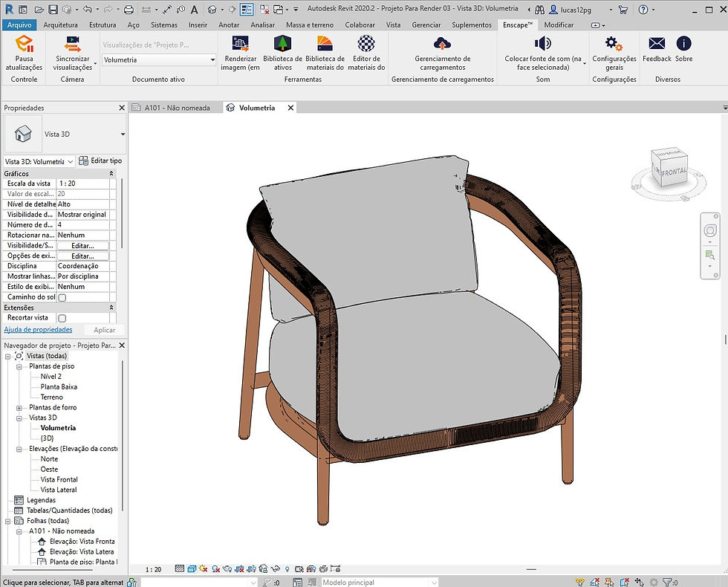Toggle sun path off icon in view bar
This screenshot has width=728, height=587.
click(203, 568)
